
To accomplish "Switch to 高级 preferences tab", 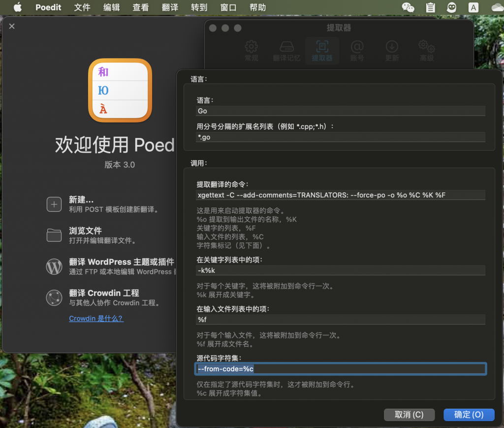I will pyautogui.click(x=427, y=51).
